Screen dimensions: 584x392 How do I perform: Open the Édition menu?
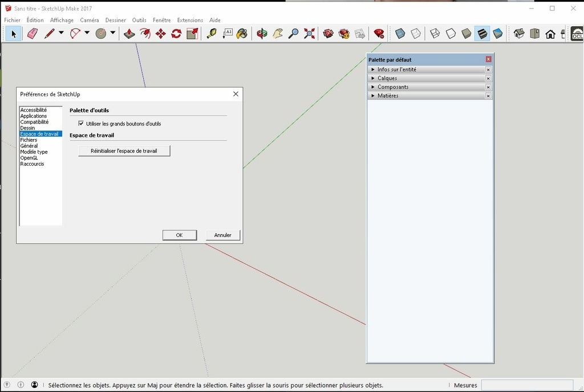point(35,20)
